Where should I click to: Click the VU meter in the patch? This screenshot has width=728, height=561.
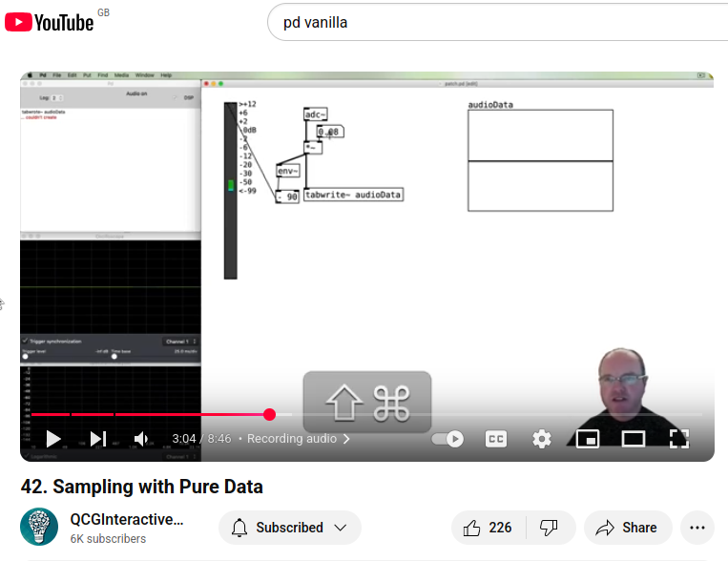(230, 191)
